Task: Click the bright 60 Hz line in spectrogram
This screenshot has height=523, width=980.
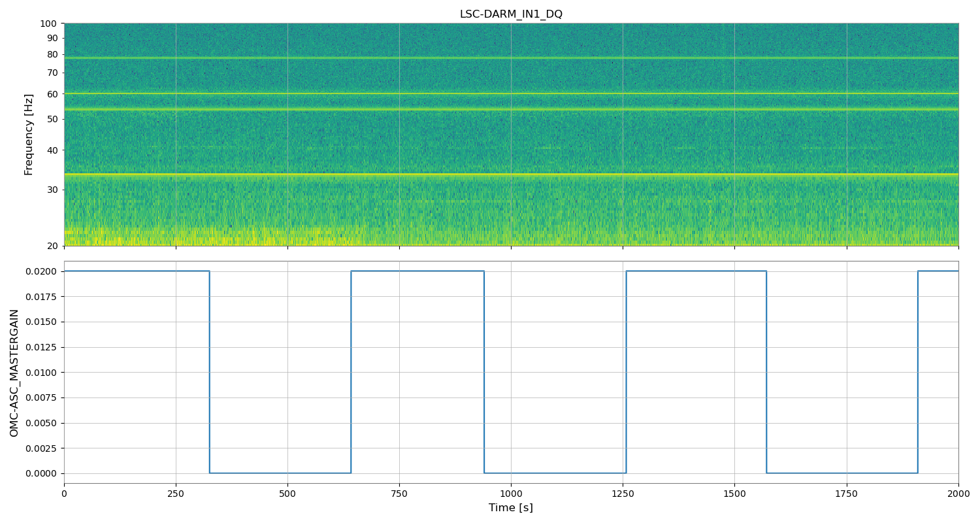Action: click(x=510, y=93)
